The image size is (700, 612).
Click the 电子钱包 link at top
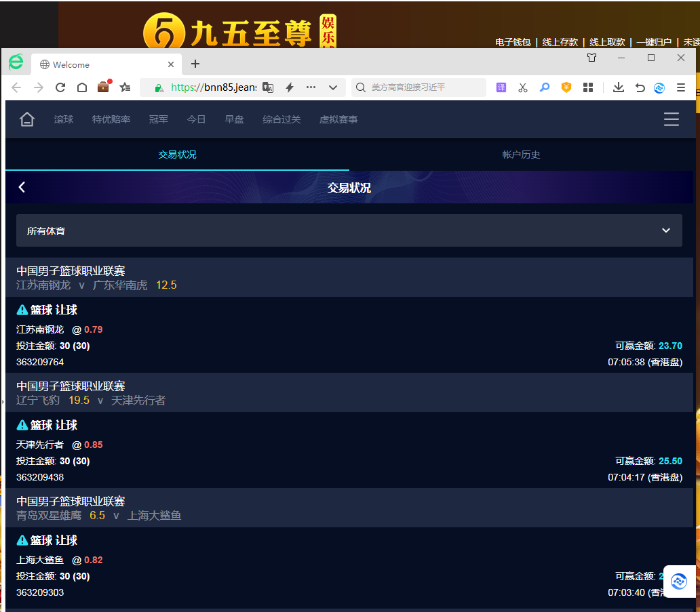[513, 42]
